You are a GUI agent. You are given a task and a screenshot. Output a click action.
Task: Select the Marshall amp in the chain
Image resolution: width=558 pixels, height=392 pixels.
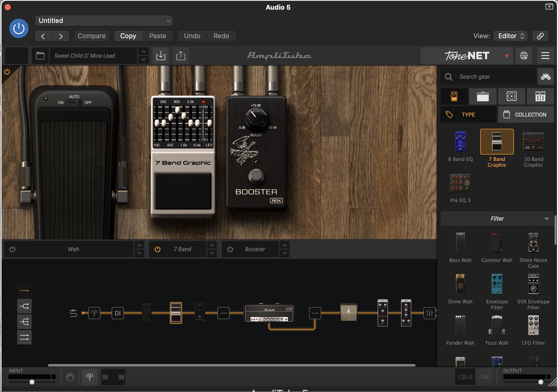click(269, 313)
